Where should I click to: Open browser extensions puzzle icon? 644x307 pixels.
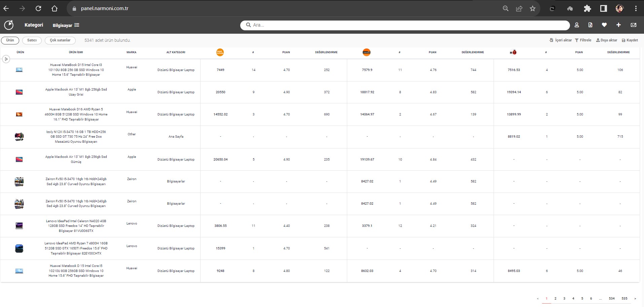(587, 8)
